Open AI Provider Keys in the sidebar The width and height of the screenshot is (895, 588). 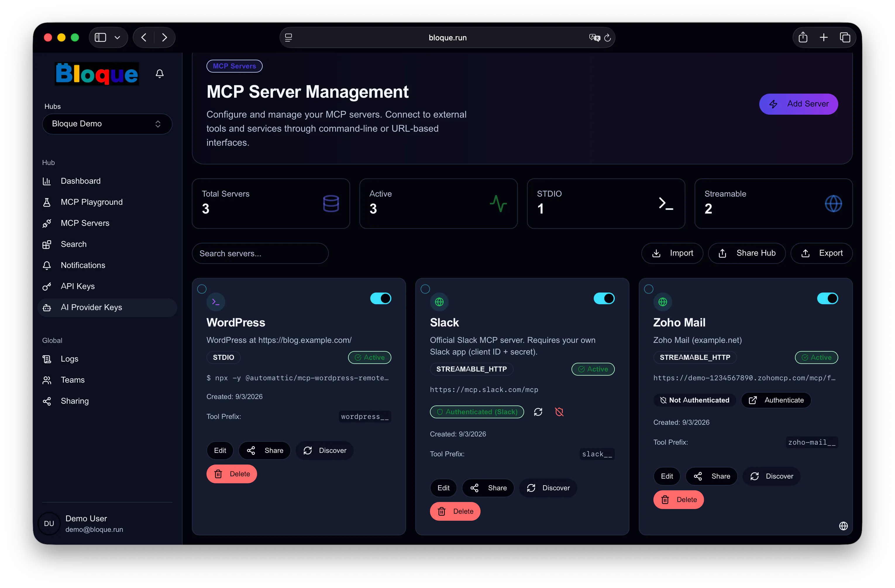[107, 307]
